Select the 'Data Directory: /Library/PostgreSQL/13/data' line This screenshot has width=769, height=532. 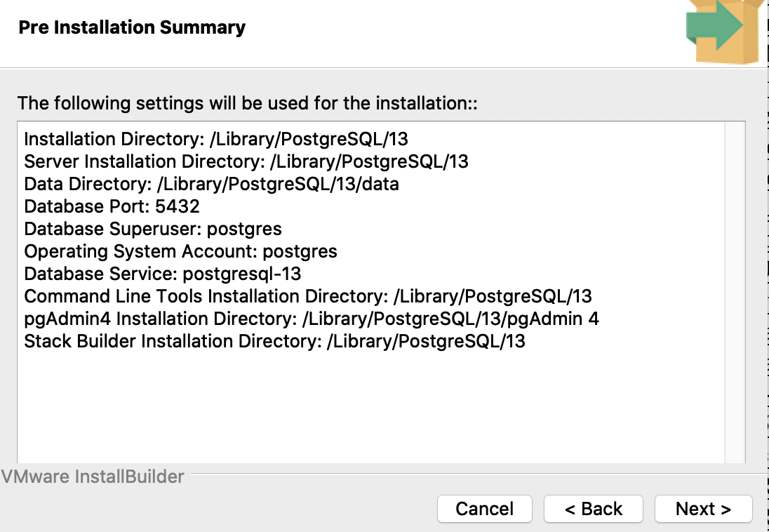pos(211,184)
